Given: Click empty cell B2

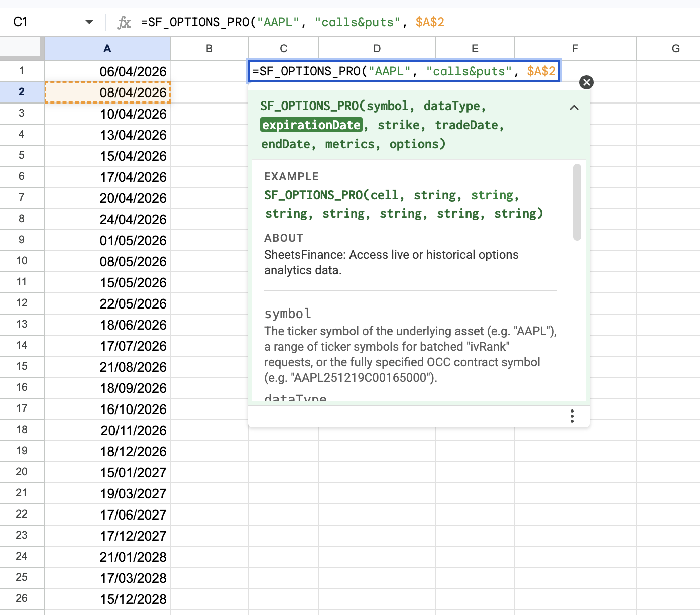Looking at the screenshot, I should tap(209, 92).
